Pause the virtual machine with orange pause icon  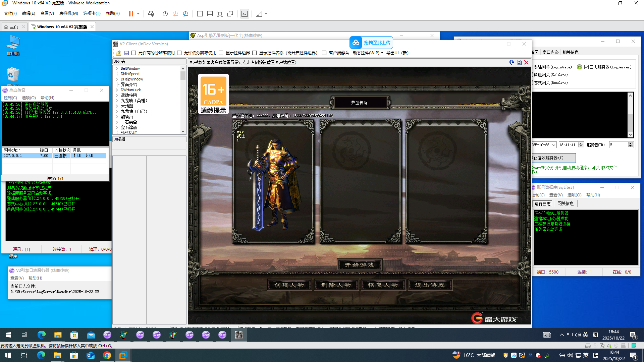point(131,14)
